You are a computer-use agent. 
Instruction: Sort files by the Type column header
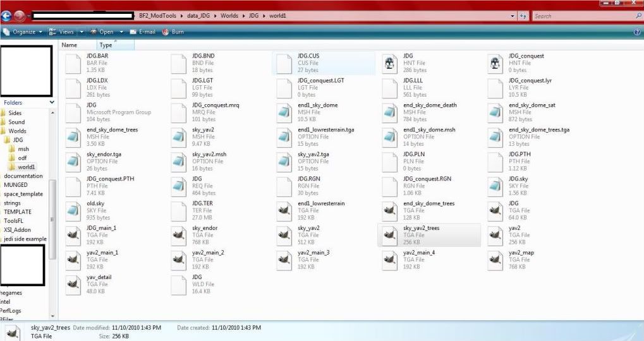pos(116,45)
